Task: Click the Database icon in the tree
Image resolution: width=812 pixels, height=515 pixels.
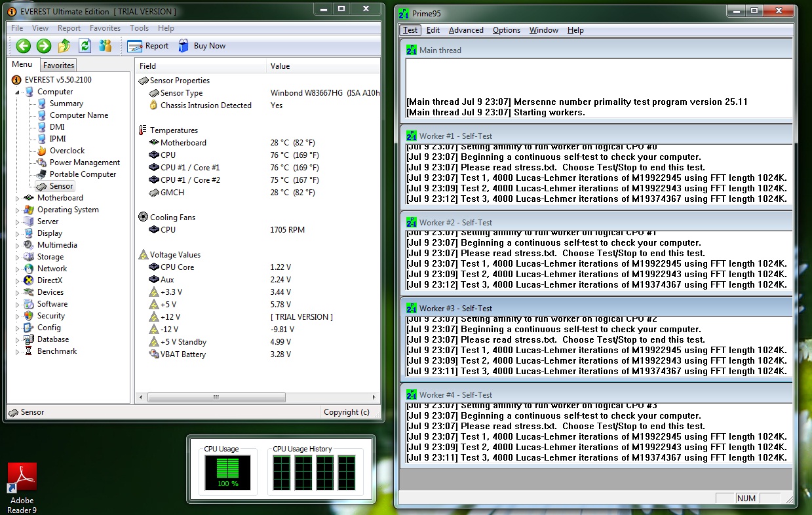Action: [x=29, y=339]
